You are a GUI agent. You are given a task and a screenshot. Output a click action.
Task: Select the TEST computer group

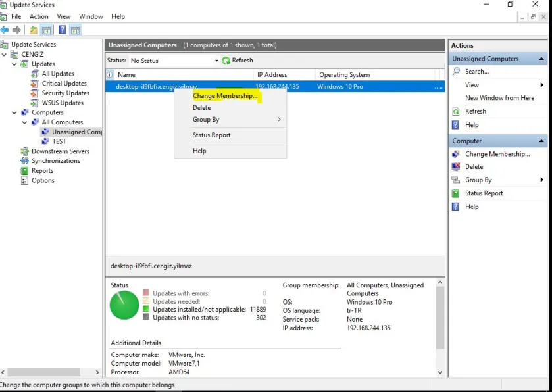(59, 141)
